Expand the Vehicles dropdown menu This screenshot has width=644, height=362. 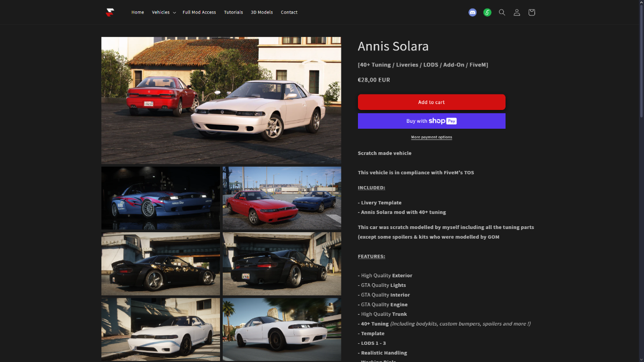pos(164,12)
